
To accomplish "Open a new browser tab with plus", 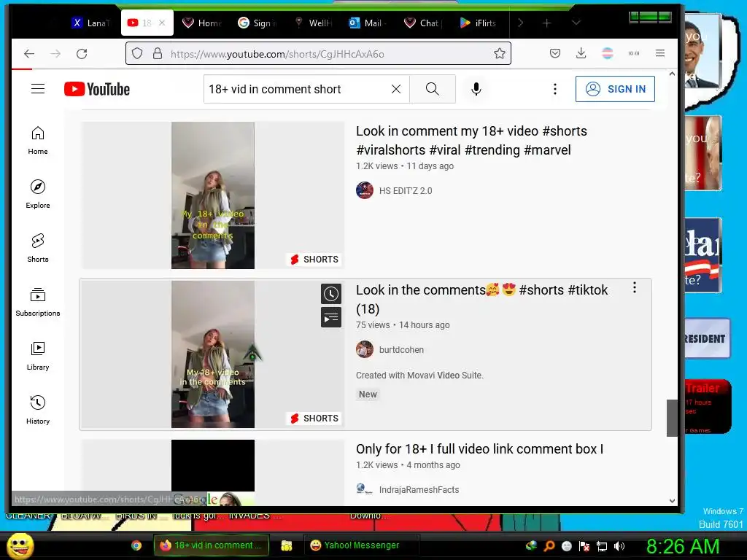I will coord(547,23).
